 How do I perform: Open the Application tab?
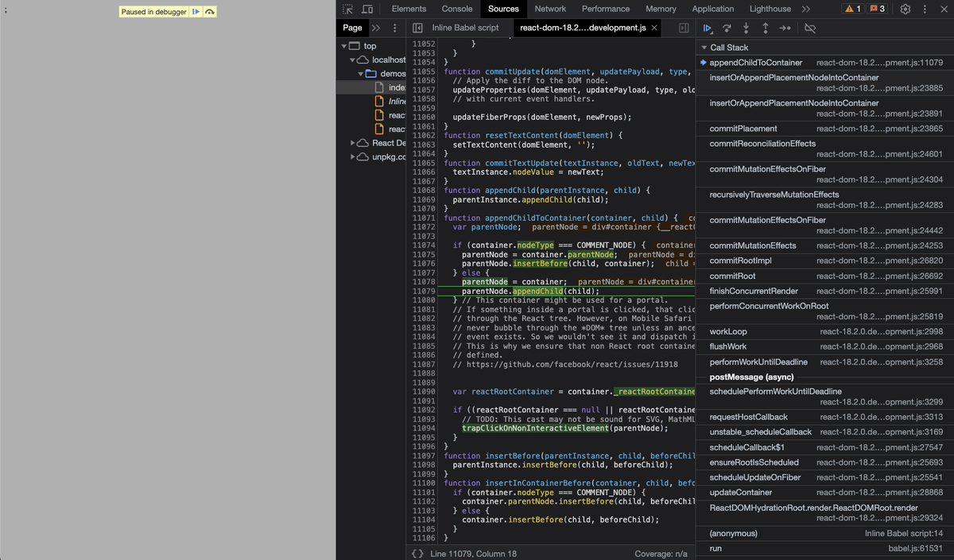(x=713, y=9)
